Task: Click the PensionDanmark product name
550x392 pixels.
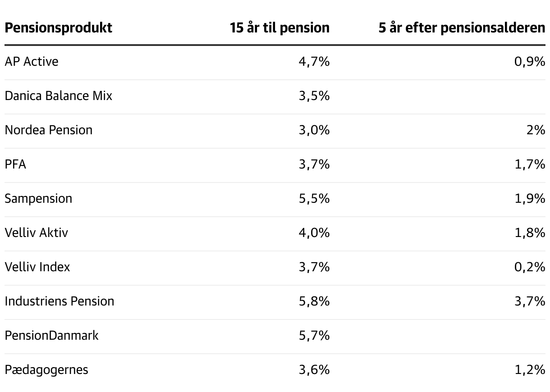Action: (51, 336)
